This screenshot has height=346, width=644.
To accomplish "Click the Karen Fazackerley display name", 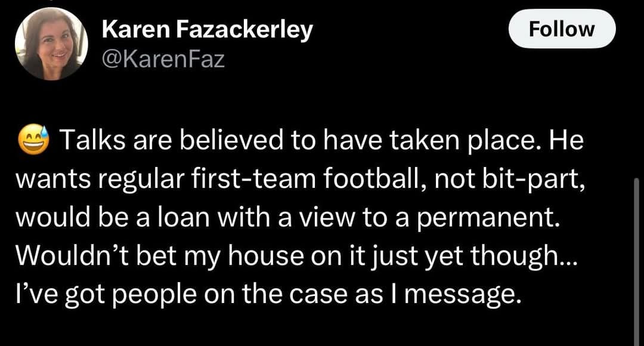I will click(x=207, y=29).
